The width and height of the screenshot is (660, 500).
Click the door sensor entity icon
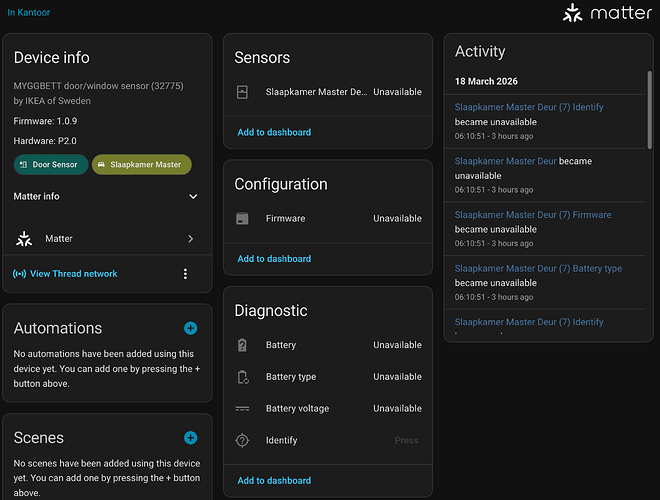(x=242, y=92)
